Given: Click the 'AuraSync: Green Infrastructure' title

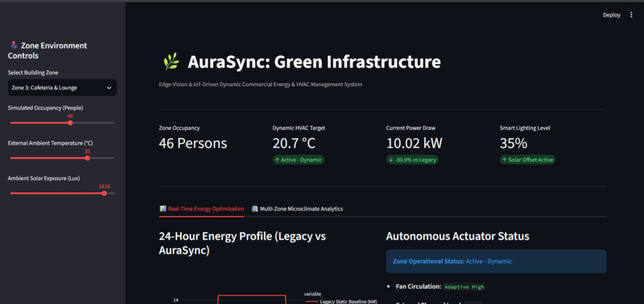Looking at the screenshot, I should coord(314,62).
